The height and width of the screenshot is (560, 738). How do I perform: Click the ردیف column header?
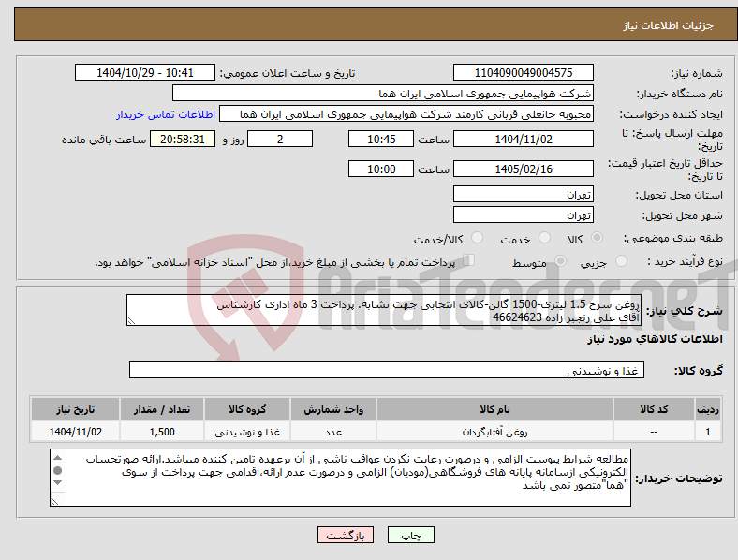coord(707,409)
